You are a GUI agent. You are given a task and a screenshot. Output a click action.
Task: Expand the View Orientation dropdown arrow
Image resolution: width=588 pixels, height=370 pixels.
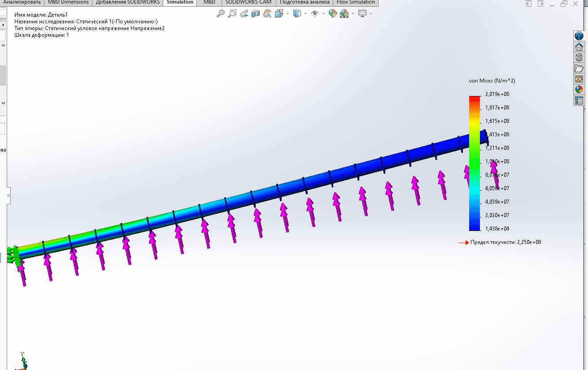coord(288,14)
